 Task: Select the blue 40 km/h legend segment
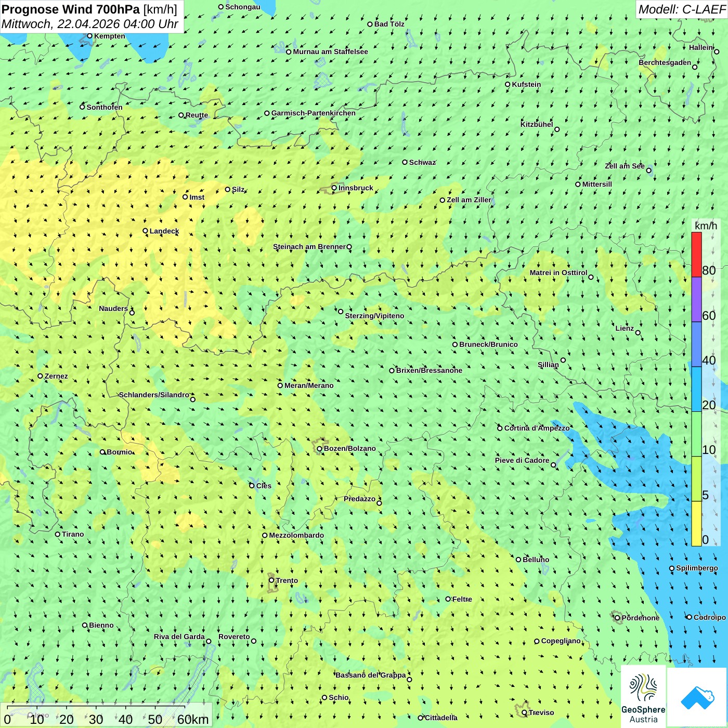click(696, 345)
